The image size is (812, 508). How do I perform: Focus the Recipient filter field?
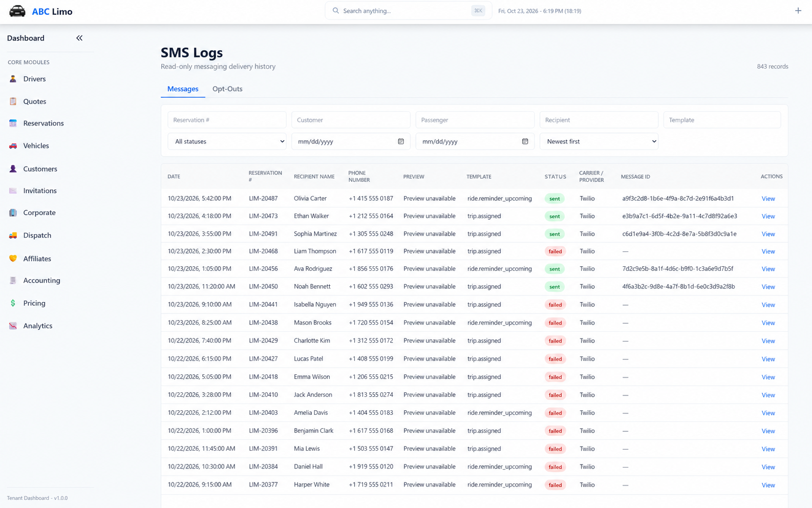click(599, 120)
